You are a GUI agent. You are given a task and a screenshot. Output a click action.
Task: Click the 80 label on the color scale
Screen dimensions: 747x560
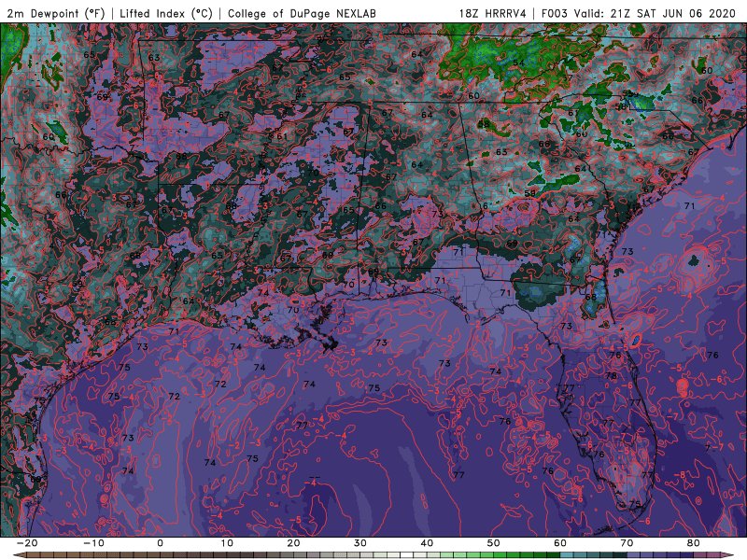694,543
